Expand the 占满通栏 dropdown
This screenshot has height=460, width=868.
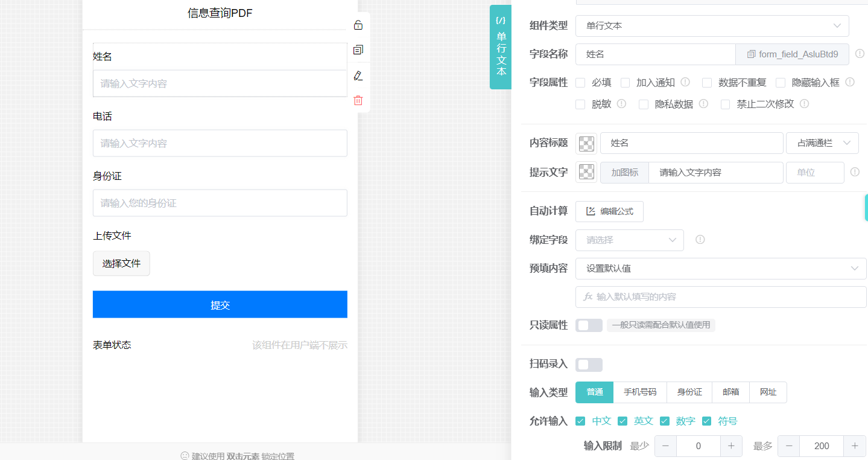(822, 143)
